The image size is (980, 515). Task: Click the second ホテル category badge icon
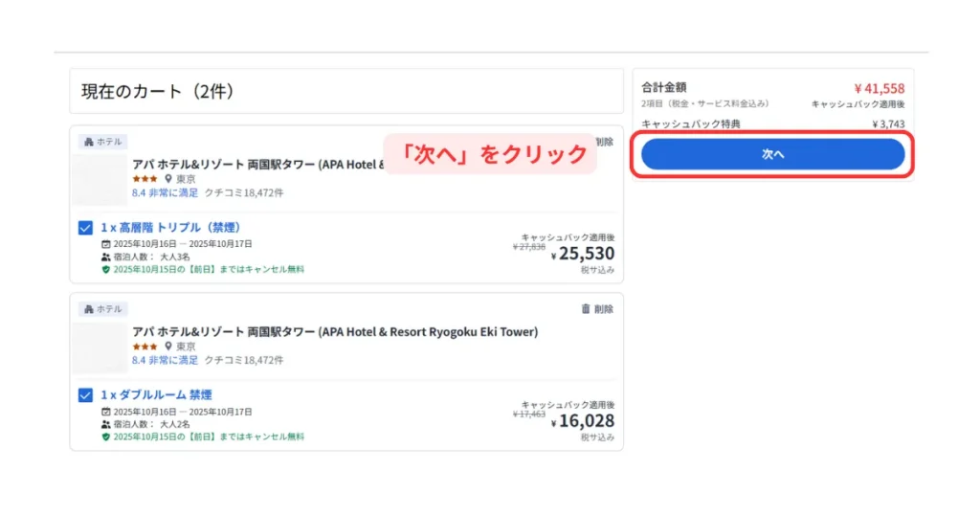89,309
